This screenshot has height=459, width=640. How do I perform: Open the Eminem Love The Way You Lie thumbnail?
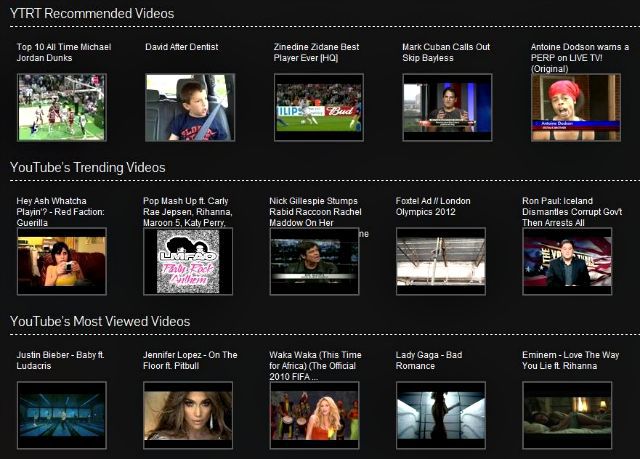567,415
